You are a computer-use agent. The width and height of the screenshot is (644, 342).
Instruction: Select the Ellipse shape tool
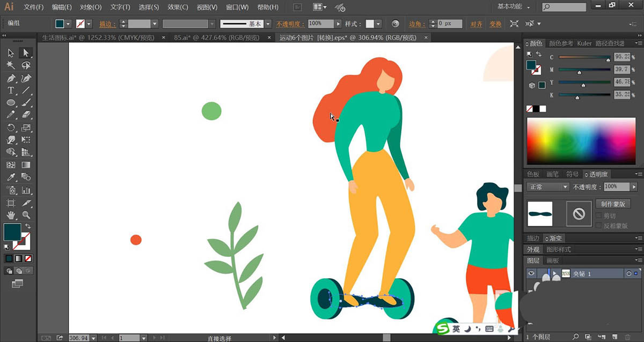(x=11, y=103)
